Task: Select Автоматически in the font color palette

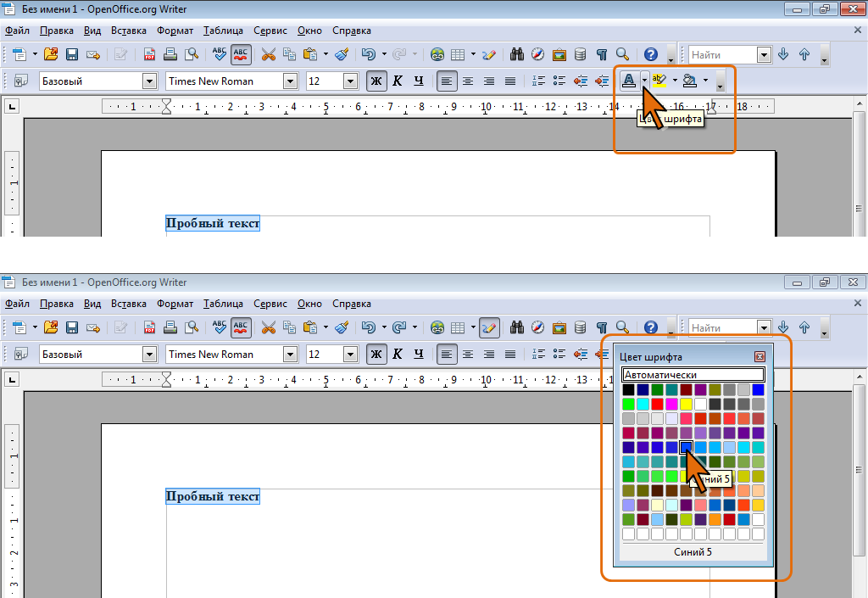Action: [693, 375]
